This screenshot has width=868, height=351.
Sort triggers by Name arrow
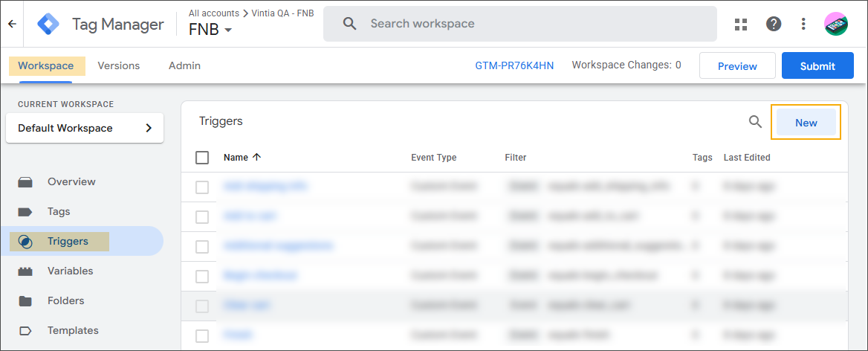pos(257,157)
